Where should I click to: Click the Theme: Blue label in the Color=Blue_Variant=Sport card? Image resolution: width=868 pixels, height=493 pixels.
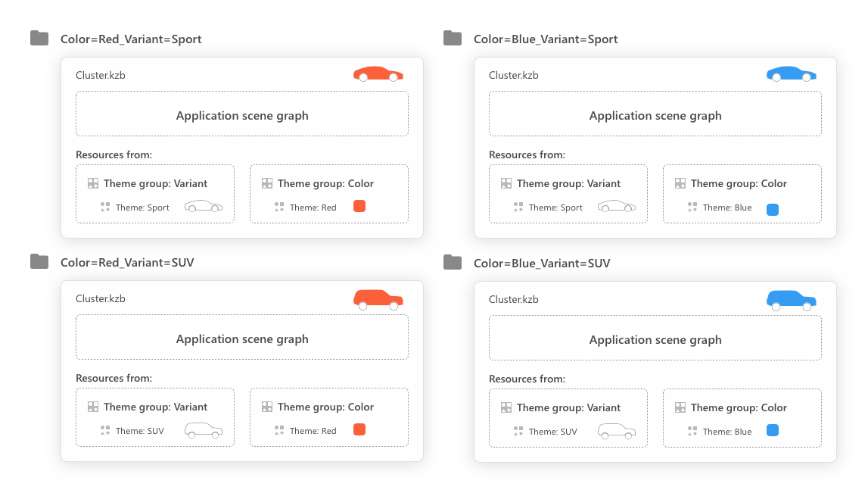pyautogui.click(x=726, y=207)
